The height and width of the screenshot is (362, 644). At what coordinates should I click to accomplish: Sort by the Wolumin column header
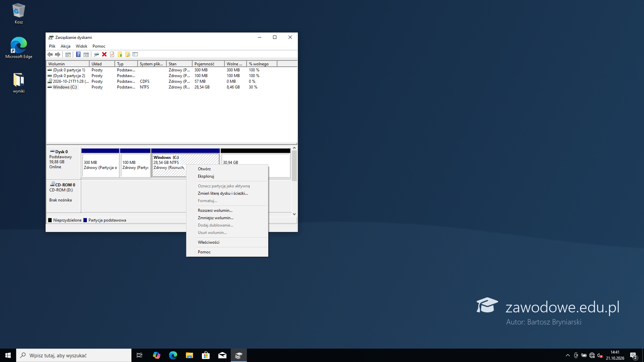(x=68, y=64)
